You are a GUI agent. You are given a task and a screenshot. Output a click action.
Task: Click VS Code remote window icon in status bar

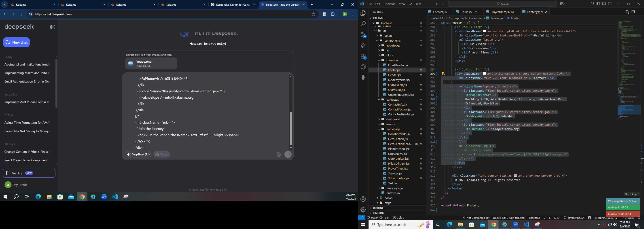tap(362, 218)
